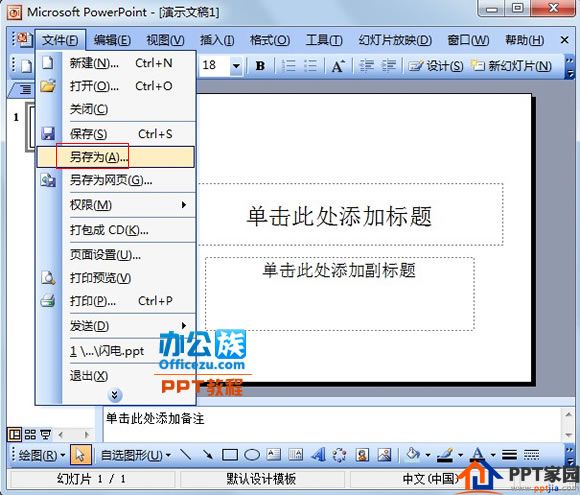Open the Design (设计) task pane
The height and width of the screenshot is (495, 580).
coord(435,66)
